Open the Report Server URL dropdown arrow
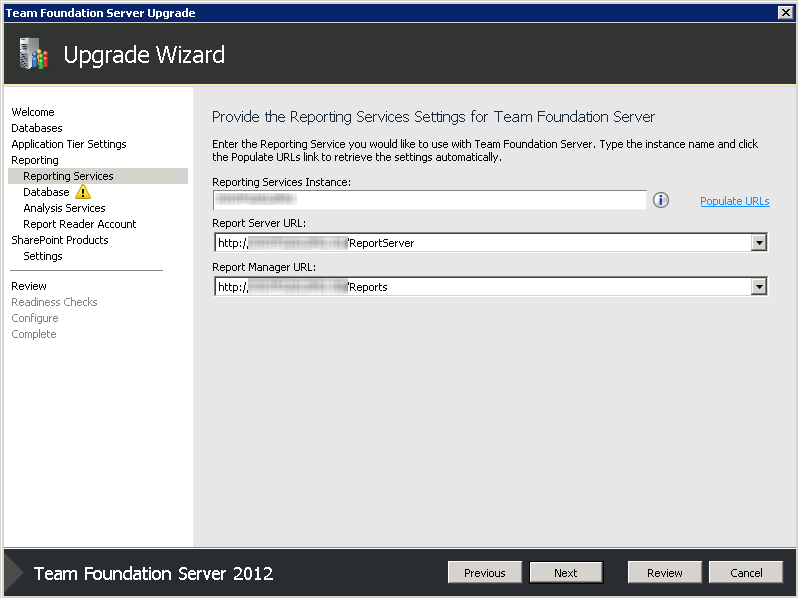The image size is (798, 598). [759, 243]
